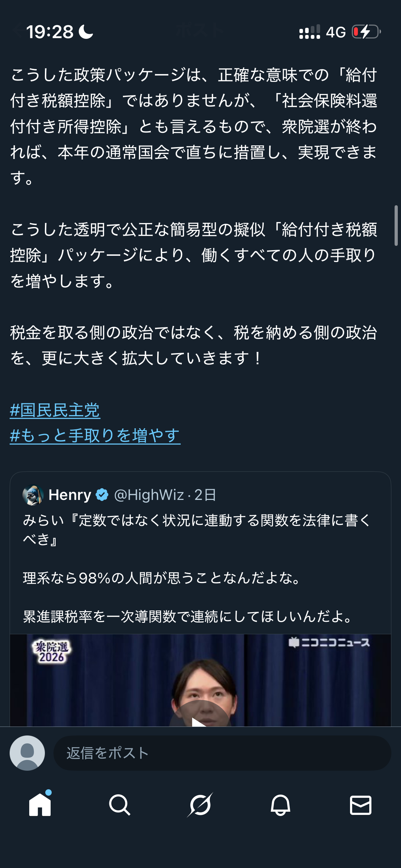Open the Home tab icon
The height and width of the screenshot is (868, 401).
tap(40, 805)
